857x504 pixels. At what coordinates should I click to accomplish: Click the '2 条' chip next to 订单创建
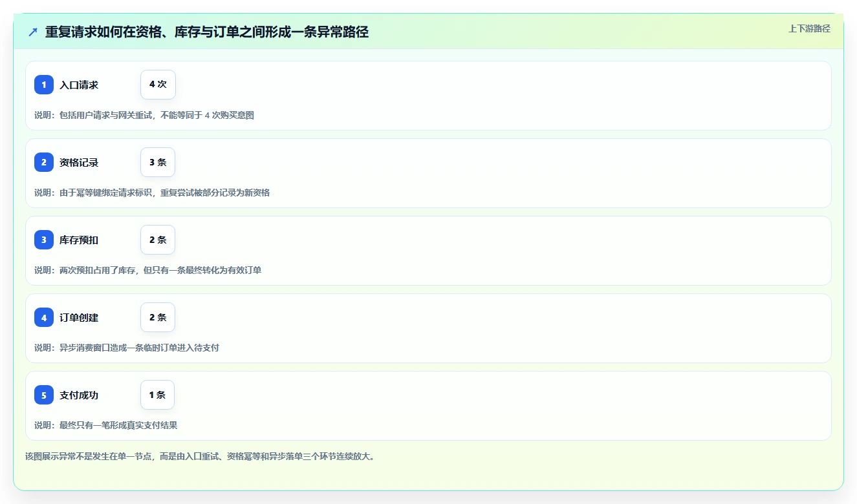[158, 317]
